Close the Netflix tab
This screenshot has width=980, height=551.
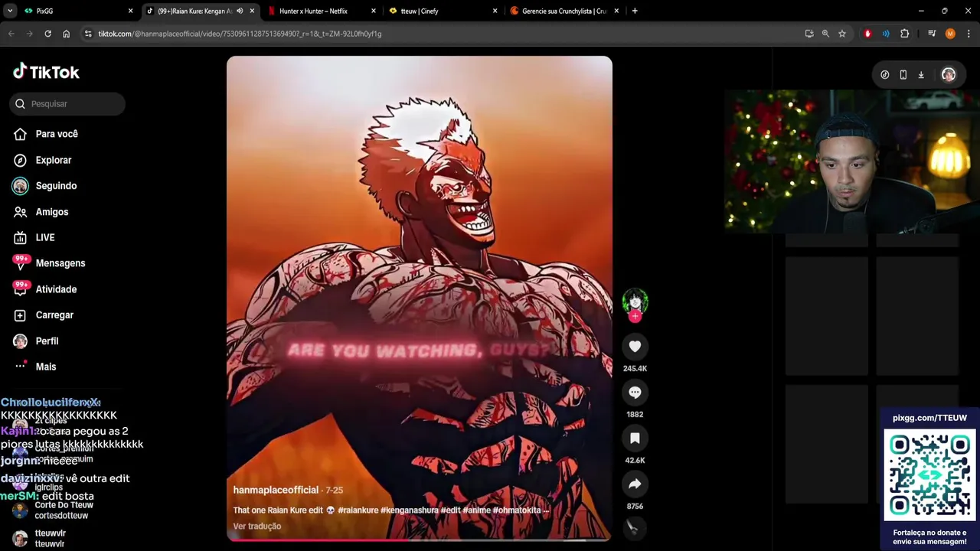point(374,11)
